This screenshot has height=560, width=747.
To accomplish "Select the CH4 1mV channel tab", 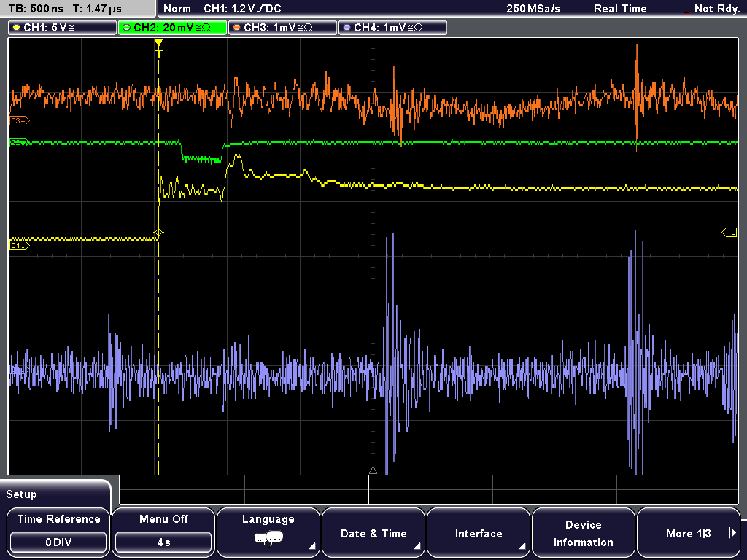I will click(392, 28).
